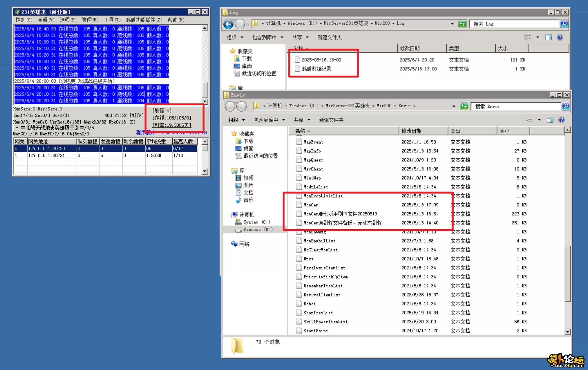588x370 pixels.
Task: Sort by 修改日期 column in Envir
Action: tap(424, 131)
